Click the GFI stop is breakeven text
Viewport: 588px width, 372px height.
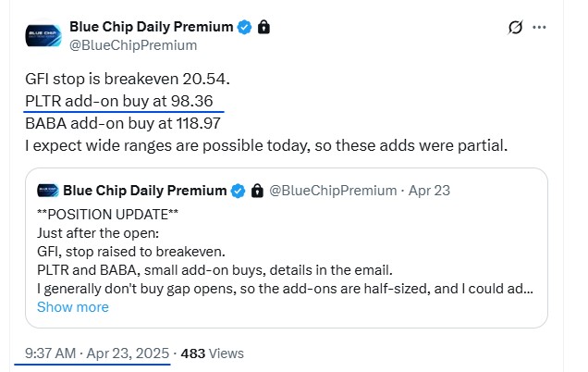click(128, 80)
